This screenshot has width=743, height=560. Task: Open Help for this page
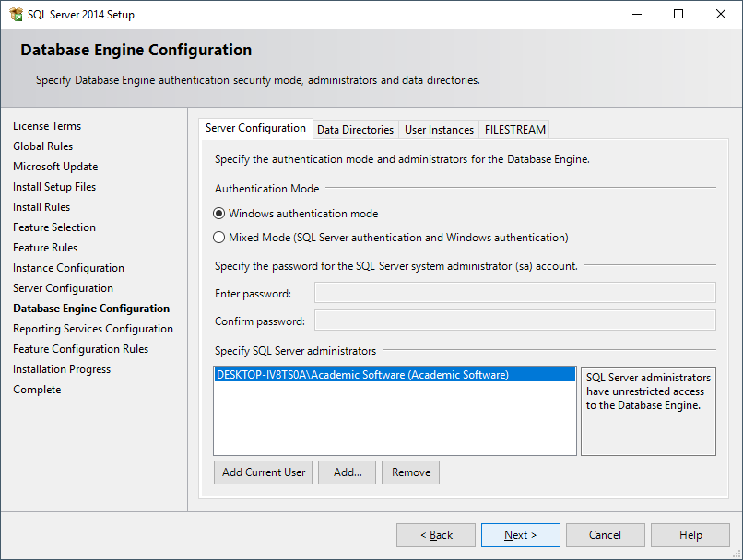point(690,535)
